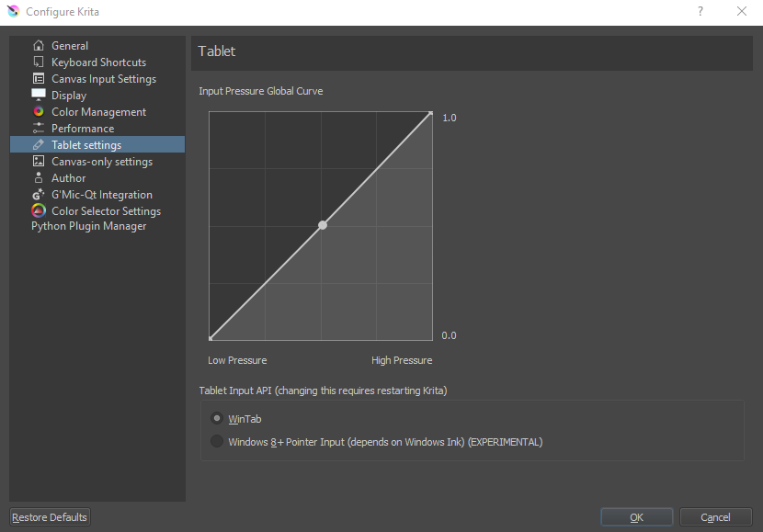Click the 'Tablet' page heading
Image resolution: width=763 pixels, height=532 pixels.
pyautogui.click(x=217, y=51)
